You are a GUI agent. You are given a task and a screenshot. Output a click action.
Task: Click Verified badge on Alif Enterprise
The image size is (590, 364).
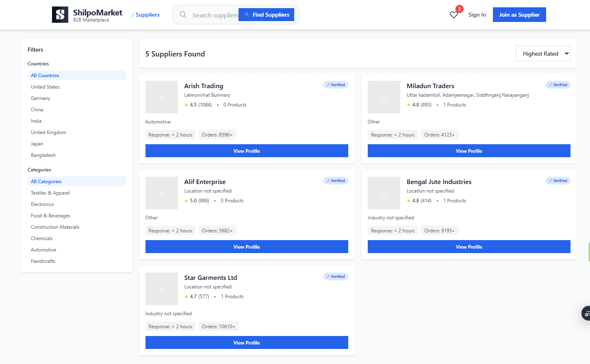click(x=336, y=180)
